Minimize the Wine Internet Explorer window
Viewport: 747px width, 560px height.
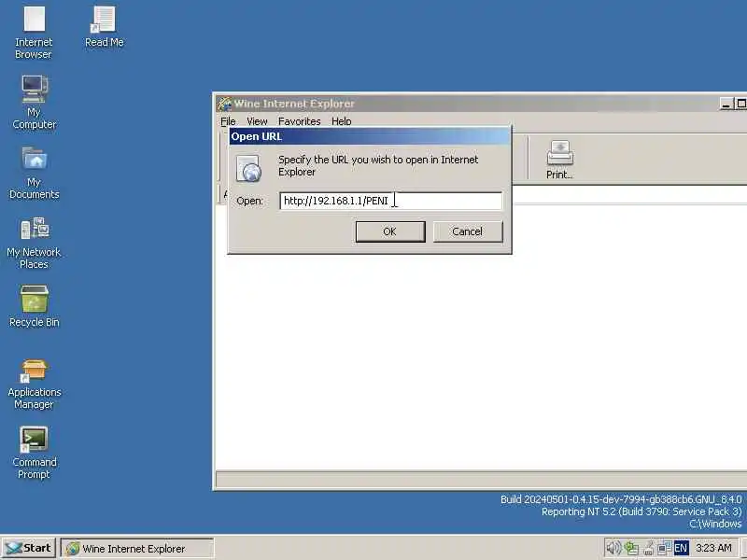tap(726, 104)
